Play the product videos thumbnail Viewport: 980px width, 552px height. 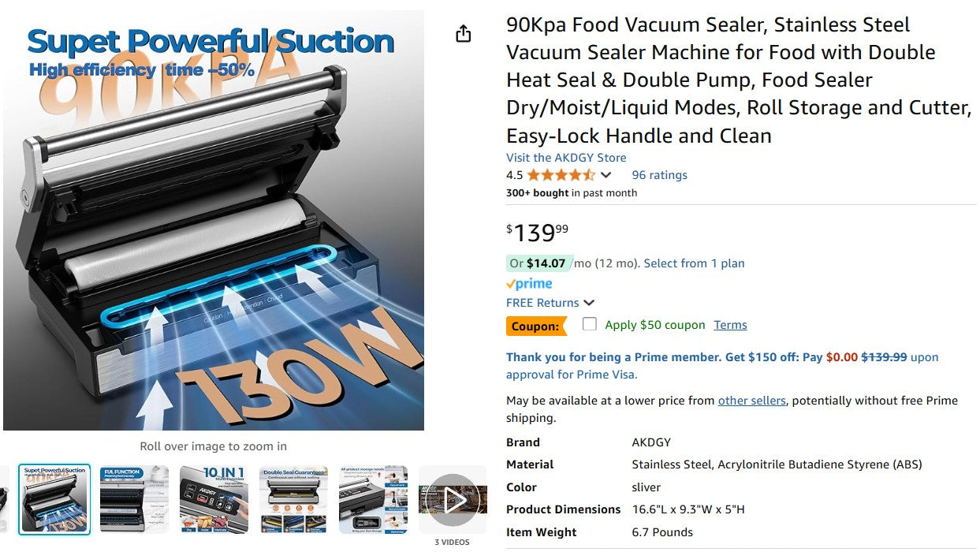click(453, 499)
